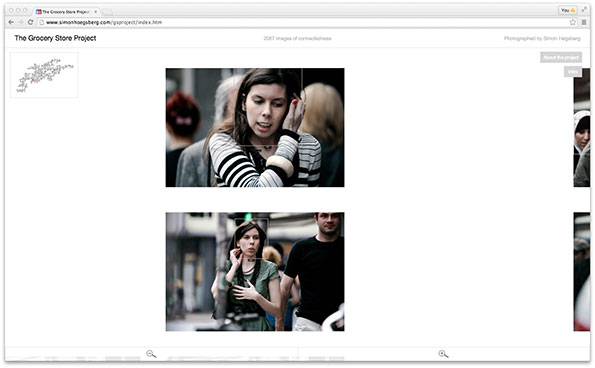The width and height of the screenshot is (595, 368).
Task: Click the small gray 'Intro' button
Action: coord(573,72)
